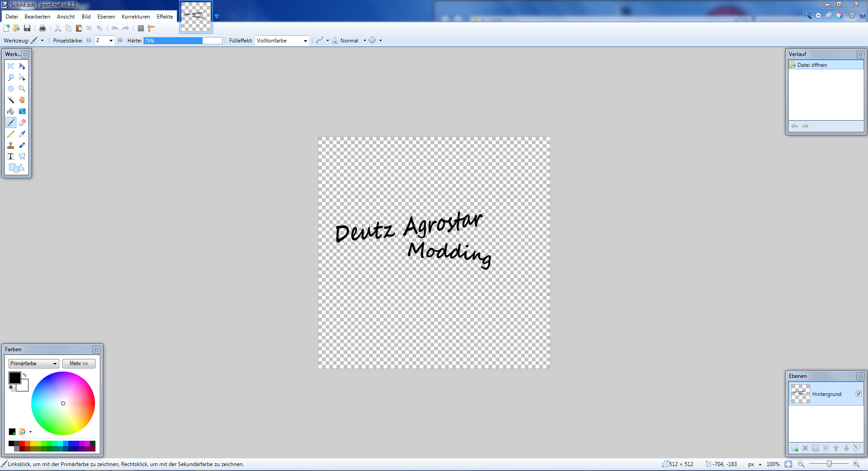Select the Line/Curve tool
Image resolution: width=868 pixels, height=471 pixels.
(x=22, y=156)
